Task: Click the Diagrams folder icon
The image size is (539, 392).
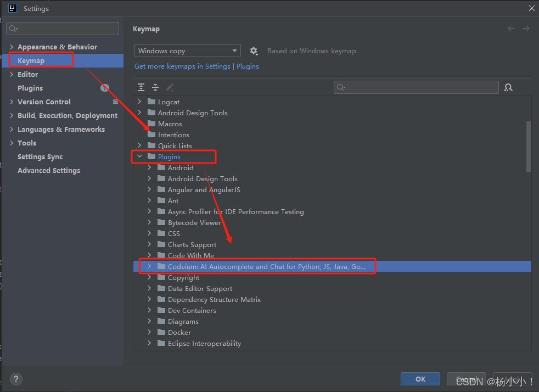Action: point(161,321)
